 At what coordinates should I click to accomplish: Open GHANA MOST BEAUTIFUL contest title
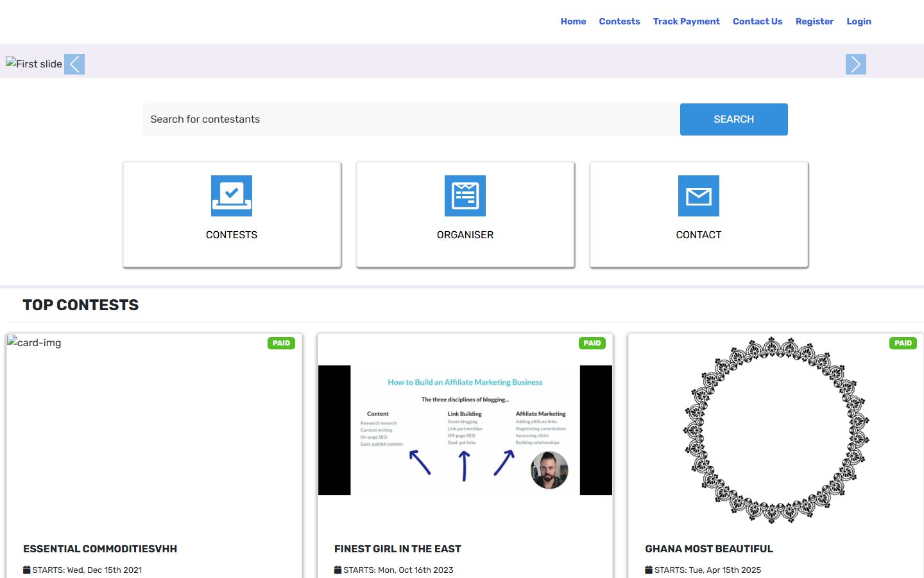[x=709, y=549]
